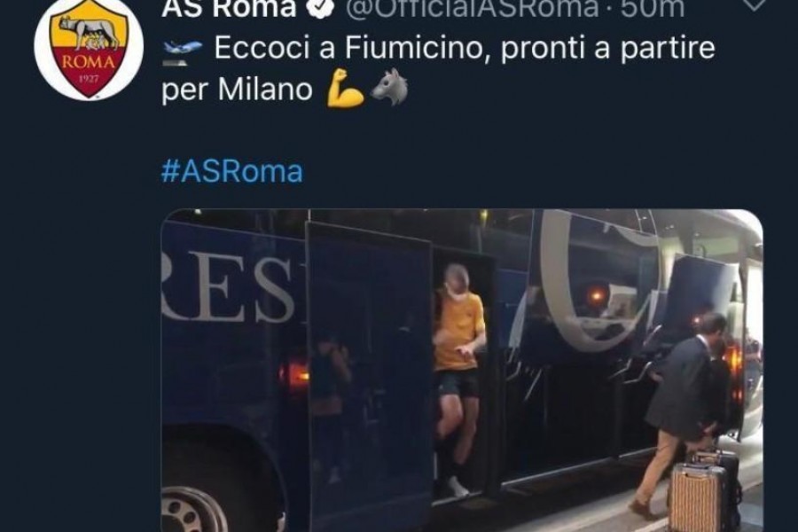The height and width of the screenshot is (532, 798).
Task: Click the 'RES' lettering on the bus
Action: click(x=228, y=287)
